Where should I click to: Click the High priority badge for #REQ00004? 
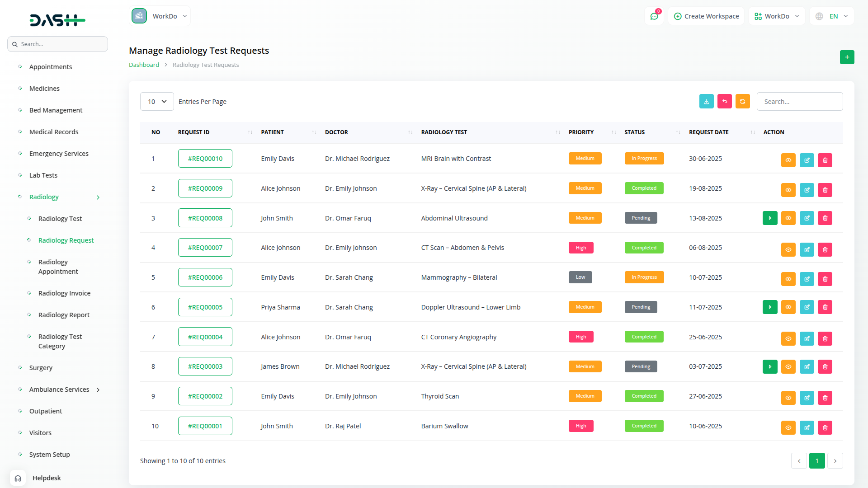click(580, 337)
